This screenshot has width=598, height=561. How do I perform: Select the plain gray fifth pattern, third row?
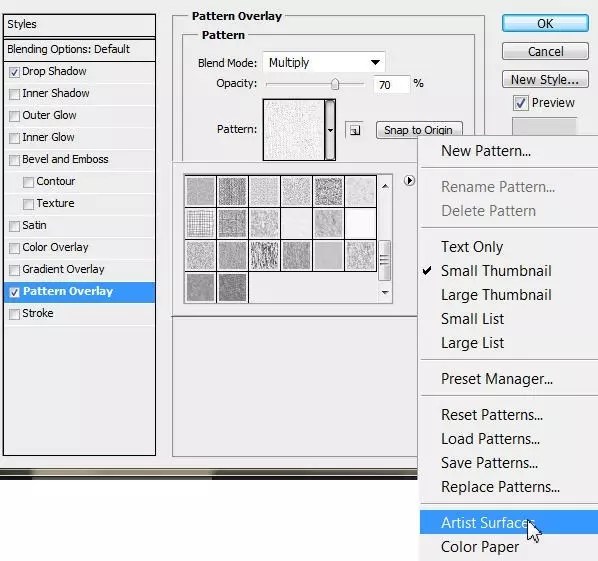coord(328,255)
